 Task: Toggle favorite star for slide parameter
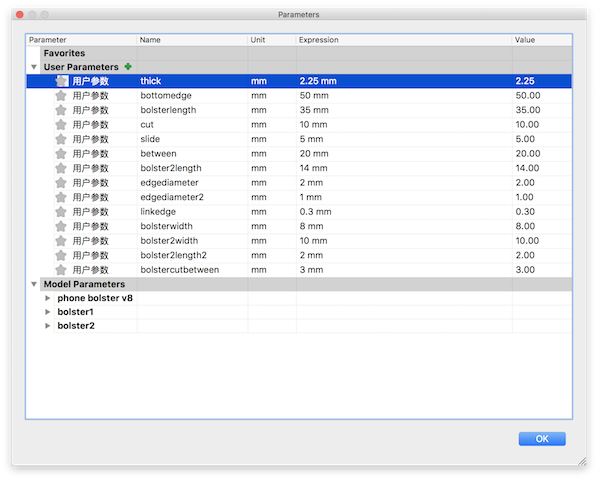pyautogui.click(x=61, y=139)
